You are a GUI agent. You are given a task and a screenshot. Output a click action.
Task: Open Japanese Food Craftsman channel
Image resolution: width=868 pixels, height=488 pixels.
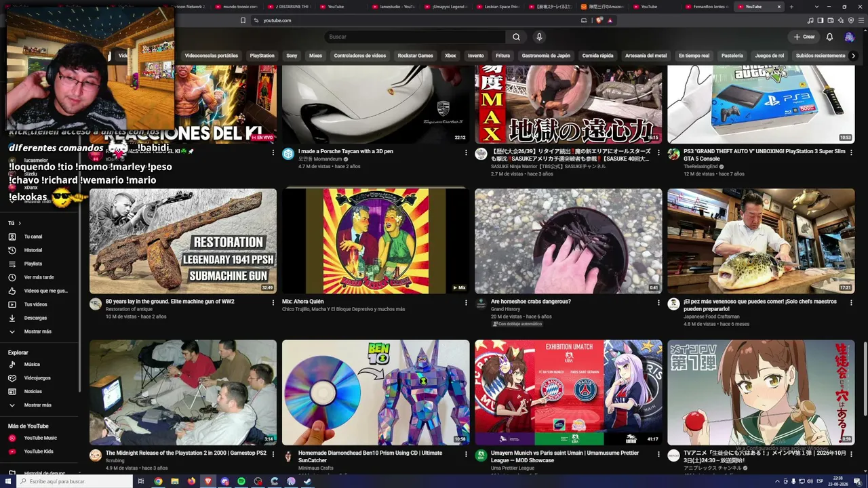click(711, 317)
